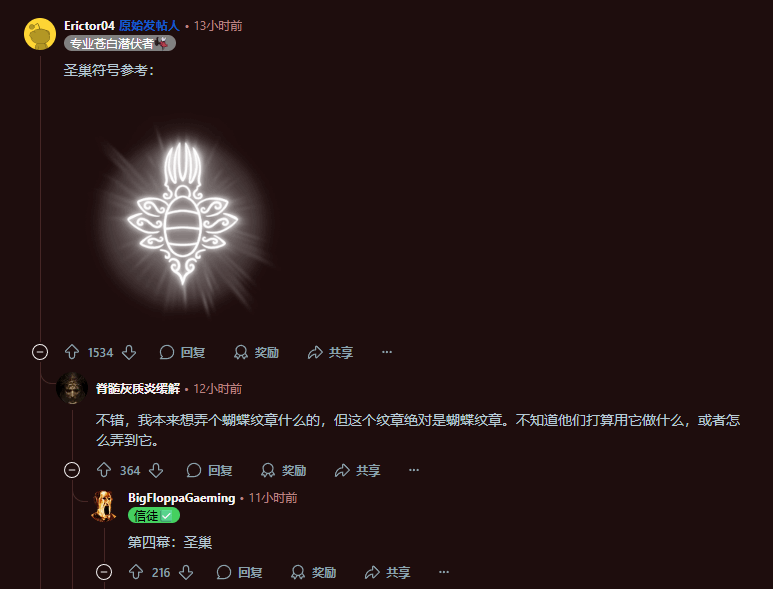
Task: Open more options on BigFloppaGaeming's comment
Action: point(444,572)
